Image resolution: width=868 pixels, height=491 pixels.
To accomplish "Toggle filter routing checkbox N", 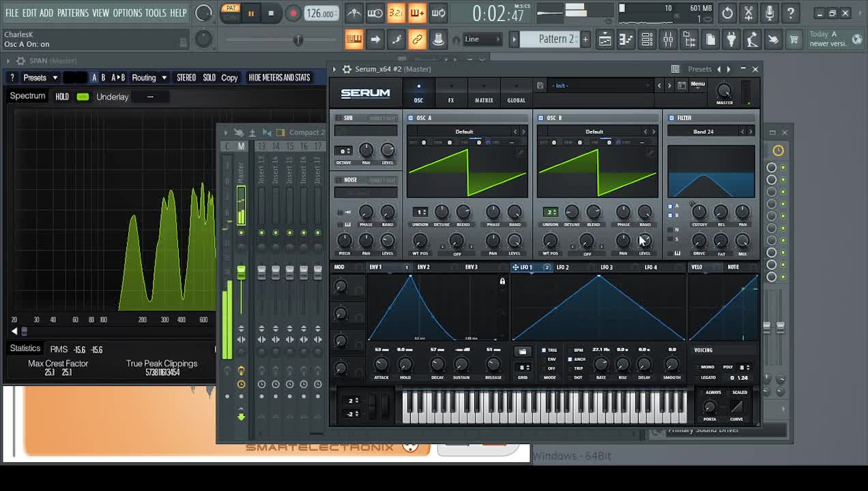I will (670, 230).
